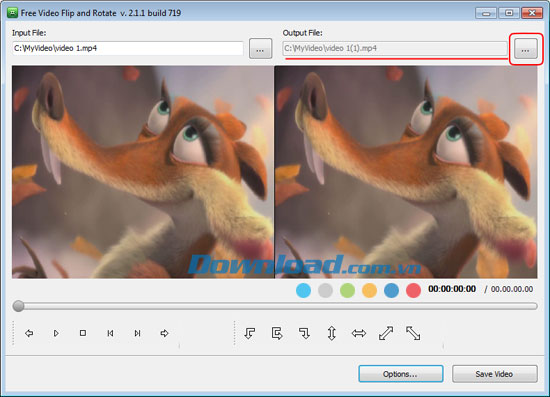
Task: Flip the video horizontally
Action: pyautogui.click(x=359, y=333)
